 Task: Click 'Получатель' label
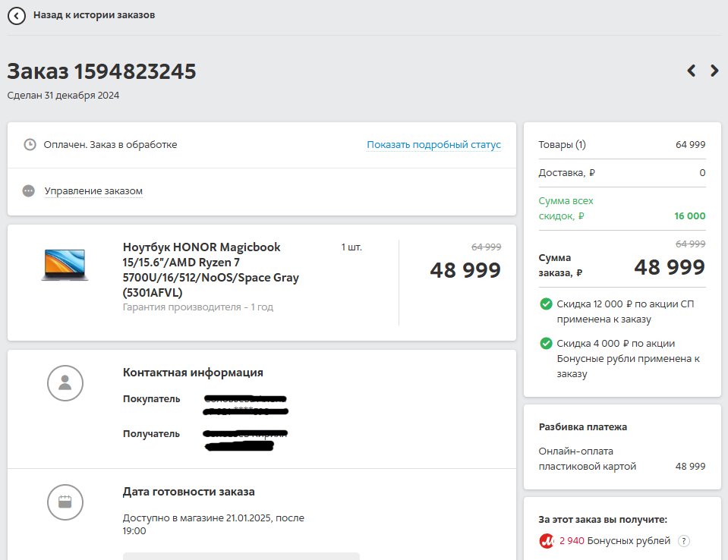coord(151,434)
